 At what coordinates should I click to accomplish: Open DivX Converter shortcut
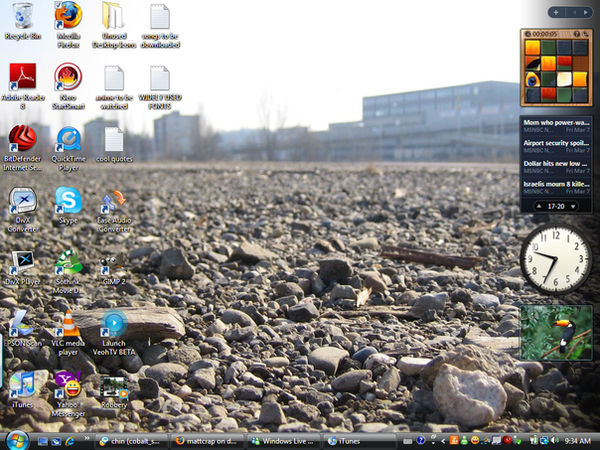(23, 210)
